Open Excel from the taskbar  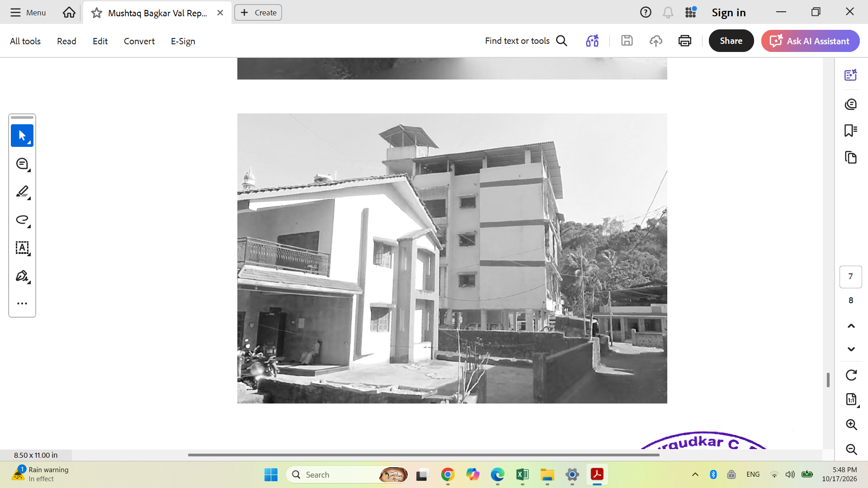pyautogui.click(x=522, y=474)
